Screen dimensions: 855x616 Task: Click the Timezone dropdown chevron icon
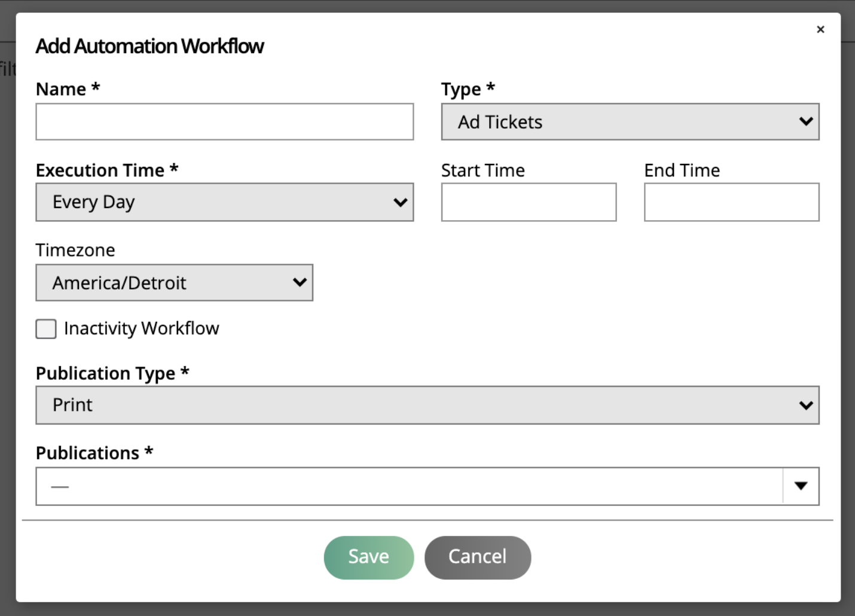click(300, 282)
